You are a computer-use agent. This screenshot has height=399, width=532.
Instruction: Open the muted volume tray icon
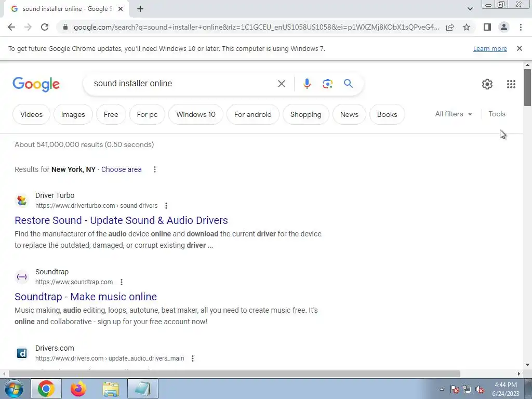click(480, 390)
